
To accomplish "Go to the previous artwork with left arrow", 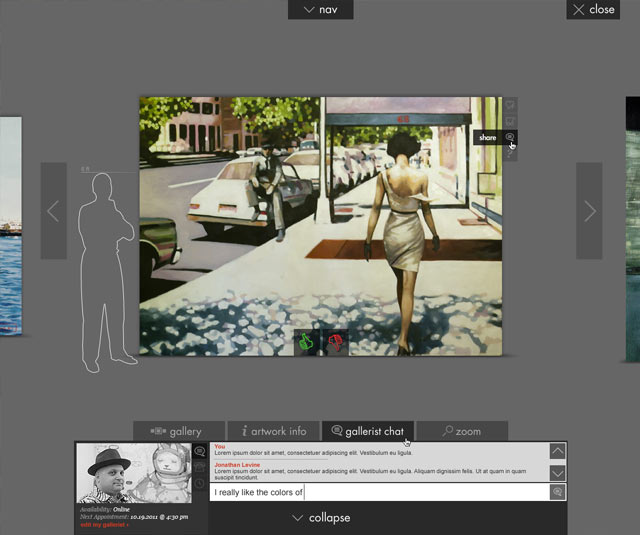I will (53, 211).
